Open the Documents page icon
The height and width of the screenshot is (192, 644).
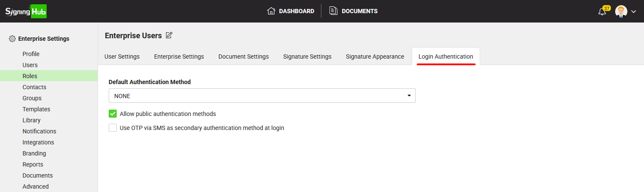pos(334,11)
